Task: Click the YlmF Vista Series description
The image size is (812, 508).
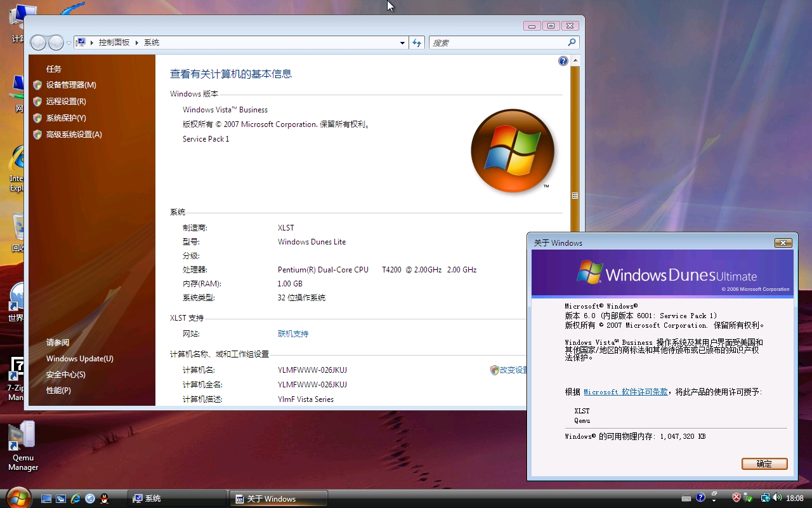Action: click(306, 399)
